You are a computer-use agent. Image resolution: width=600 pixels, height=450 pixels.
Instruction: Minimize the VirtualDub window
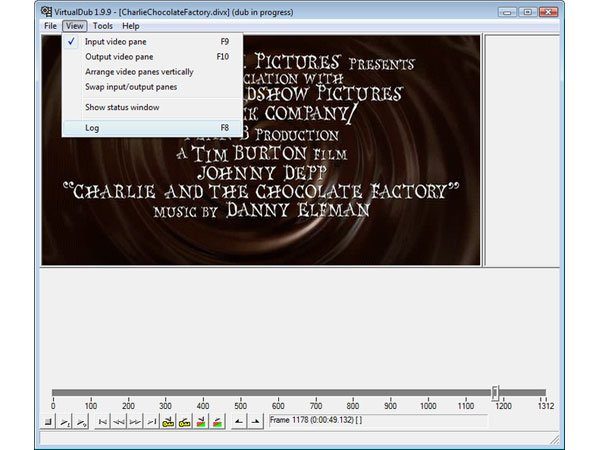[507, 12]
